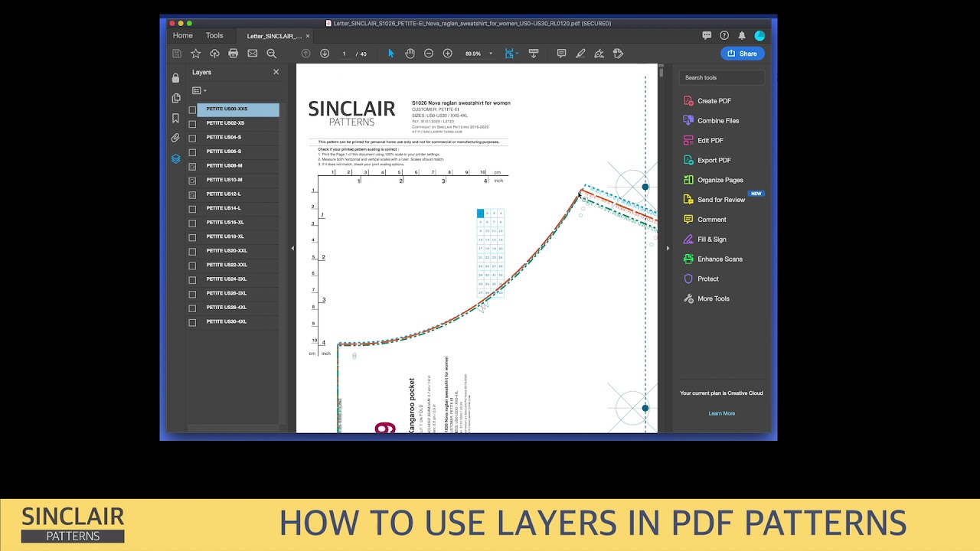Screen dimensions: 980x551
Task: Open the zoom level percentage dropdown
Action: 491,54
